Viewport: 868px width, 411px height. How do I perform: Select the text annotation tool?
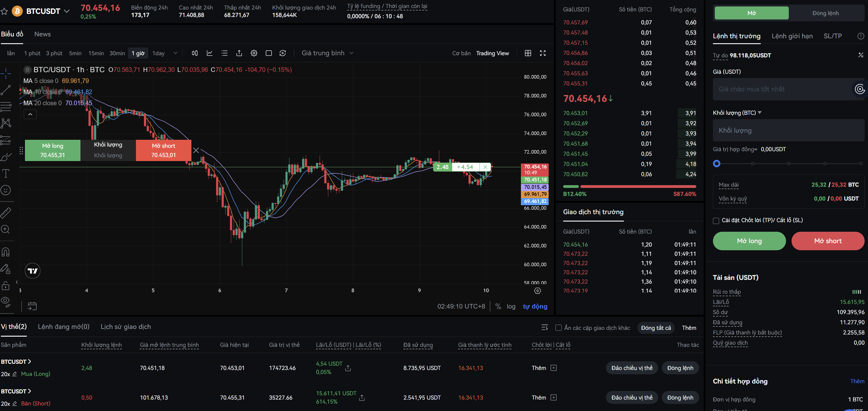(x=6, y=173)
